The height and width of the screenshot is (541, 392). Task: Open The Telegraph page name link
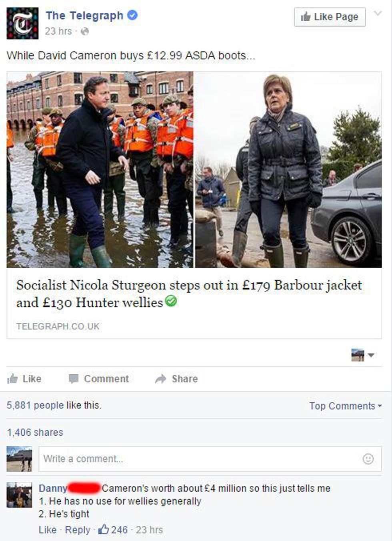[x=84, y=16]
